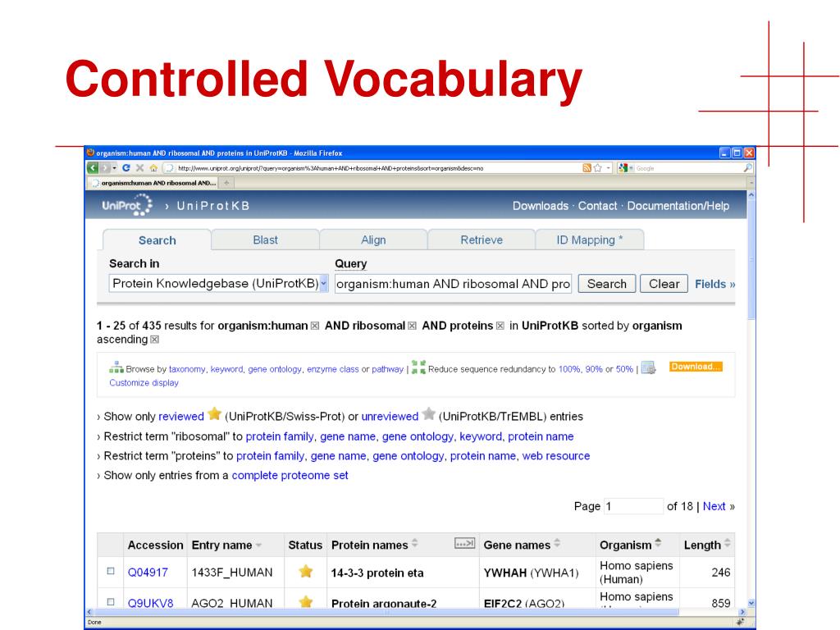This screenshot has height=630, width=840.
Task: Sort by Organism column arrows
Action: click(x=658, y=543)
